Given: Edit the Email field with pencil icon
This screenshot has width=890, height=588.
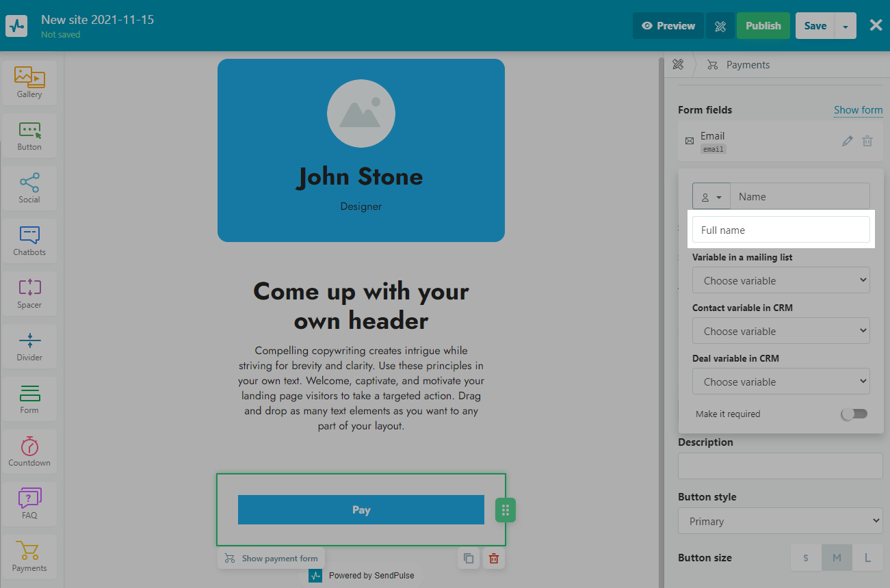Looking at the screenshot, I should pos(848,141).
